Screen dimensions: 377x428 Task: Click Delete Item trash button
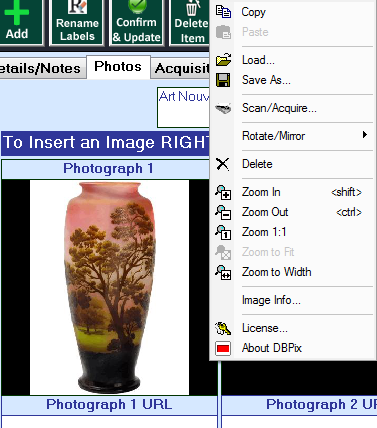190,22
